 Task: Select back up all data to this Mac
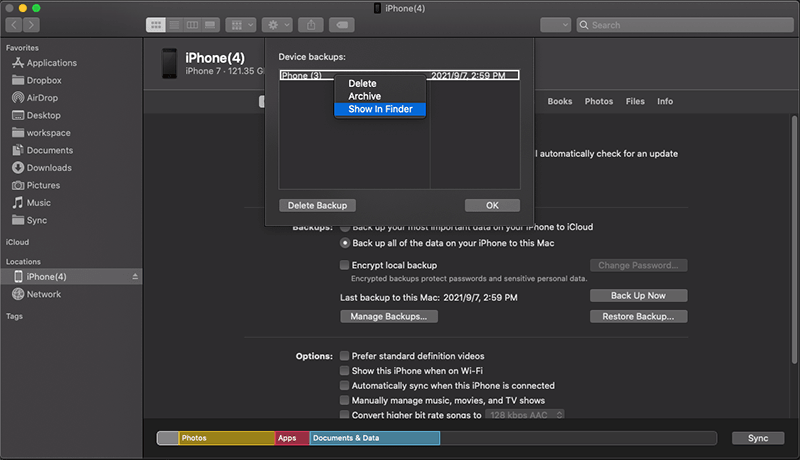click(345, 243)
